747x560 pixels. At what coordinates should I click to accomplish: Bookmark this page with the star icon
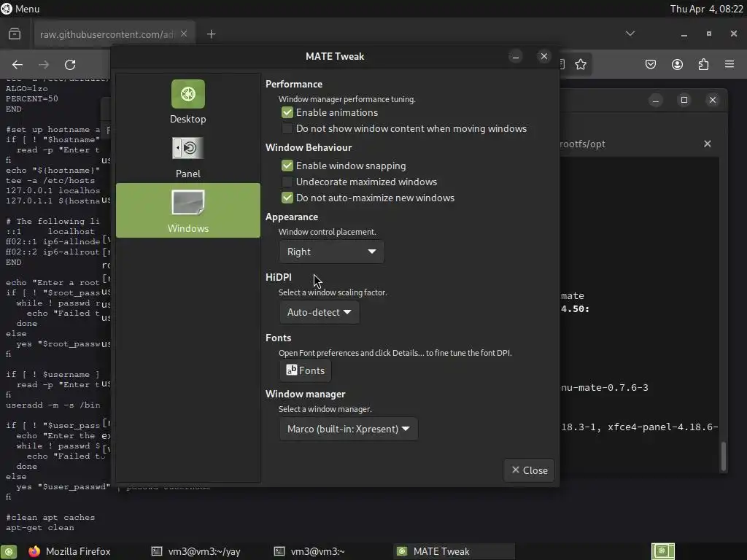[580, 64]
